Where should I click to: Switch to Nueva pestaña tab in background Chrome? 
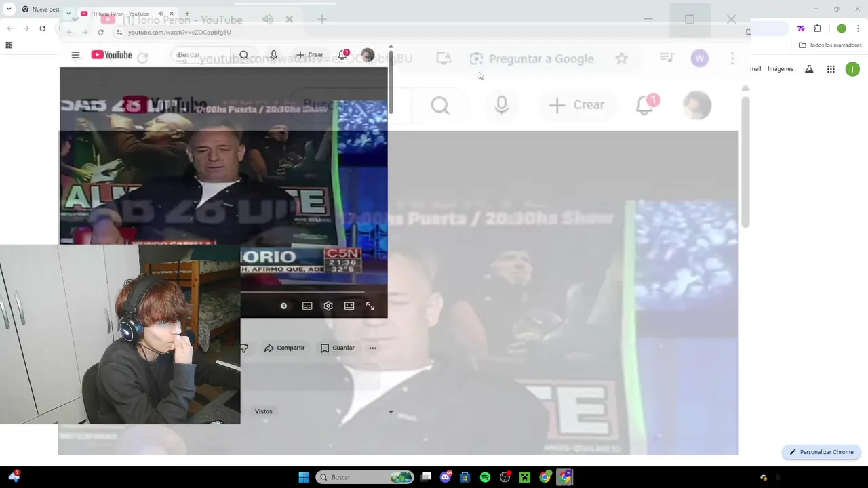tap(39, 9)
